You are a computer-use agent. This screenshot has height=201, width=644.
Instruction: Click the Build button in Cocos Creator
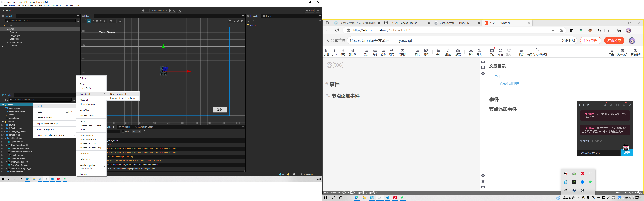coord(310,11)
